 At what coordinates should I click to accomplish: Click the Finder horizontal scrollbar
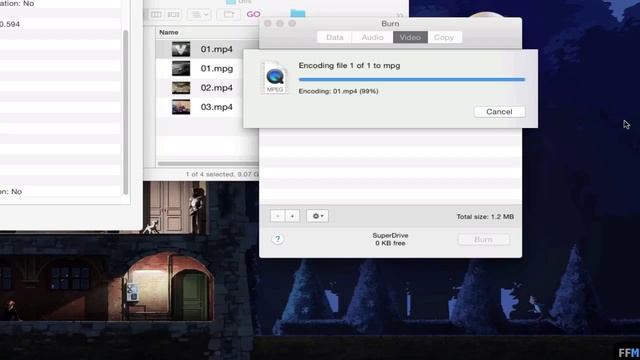208,164
